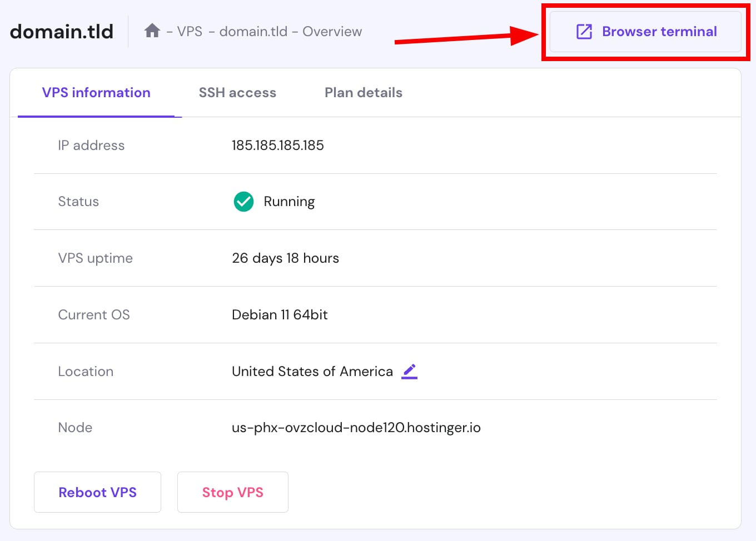
Task: Click Overview in the breadcrumb
Action: [332, 32]
